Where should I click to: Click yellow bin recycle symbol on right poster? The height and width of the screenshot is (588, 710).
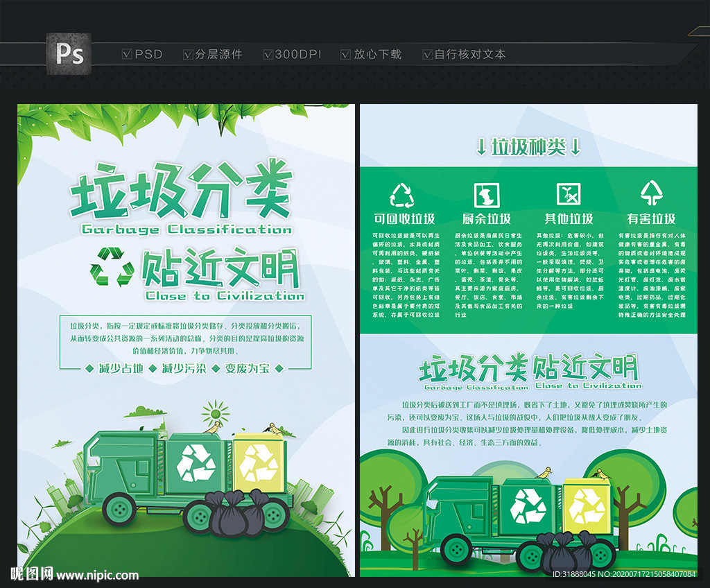tap(587, 505)
